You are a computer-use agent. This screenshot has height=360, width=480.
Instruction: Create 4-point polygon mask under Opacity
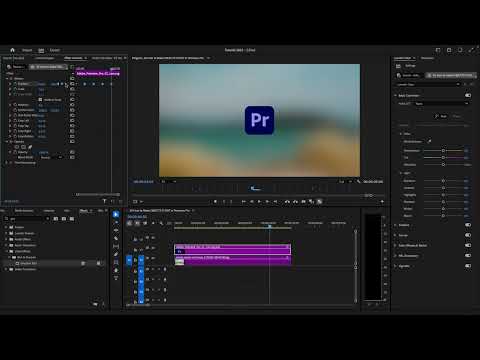coord(23,147)
